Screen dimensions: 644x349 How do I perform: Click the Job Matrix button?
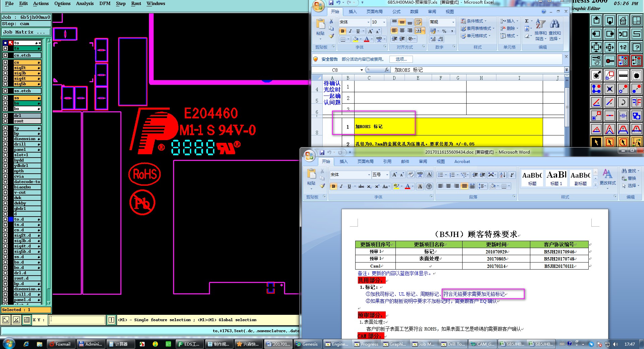[x=26, y=32]
